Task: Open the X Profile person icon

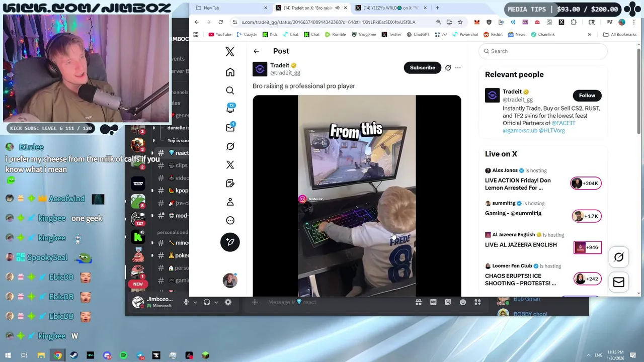Action: (x=230, y=202)
